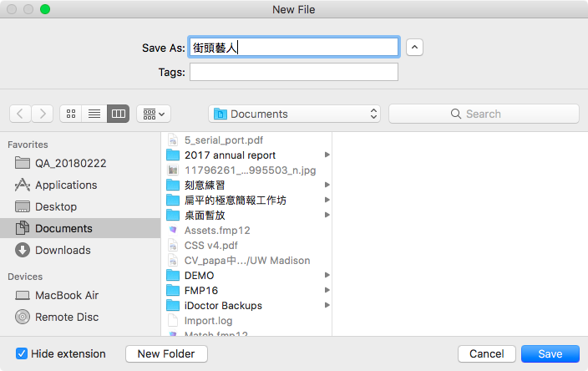The height and width of the screenshot is (371, 588).
Task: Open the DEMO folder
Action: point(248,276)
